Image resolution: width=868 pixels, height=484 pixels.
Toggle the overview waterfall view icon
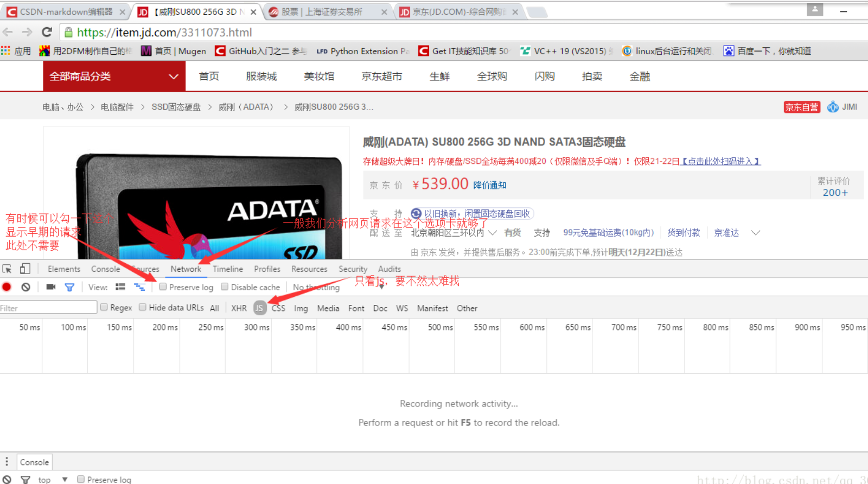click(x=139, y=287)
